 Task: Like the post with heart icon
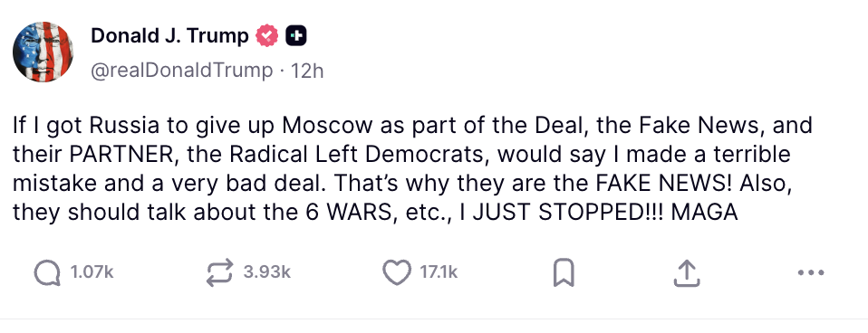tap(397, 272)
